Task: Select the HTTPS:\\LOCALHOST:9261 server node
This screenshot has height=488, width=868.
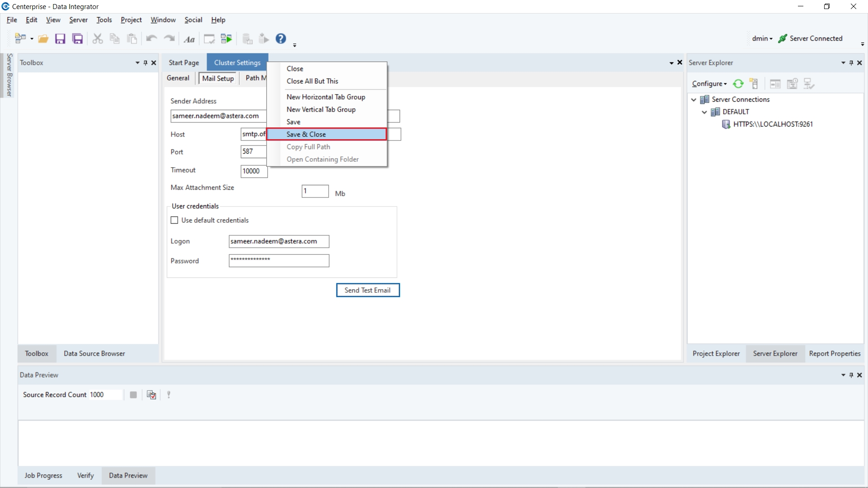Action: click(773, 124)
